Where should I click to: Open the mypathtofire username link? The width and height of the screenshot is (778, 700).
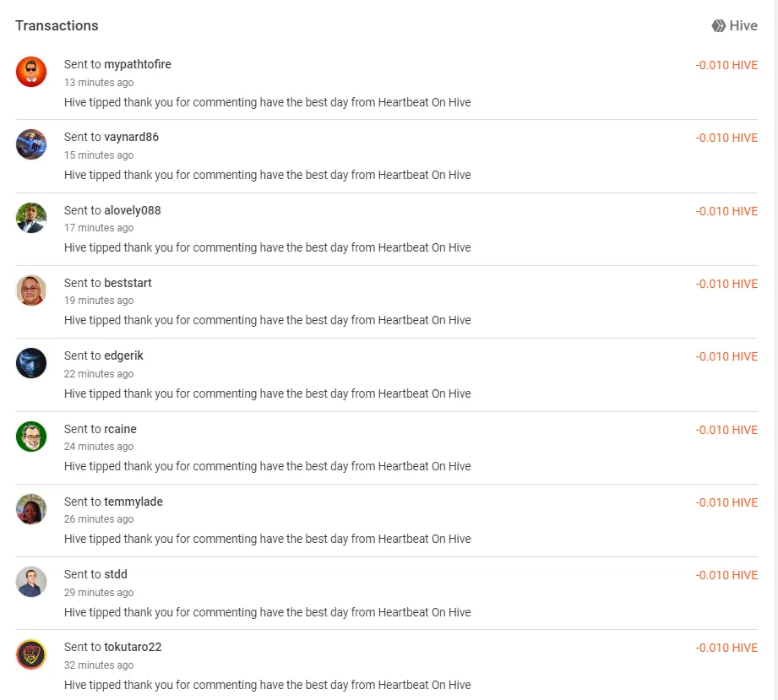coord(138,64)
